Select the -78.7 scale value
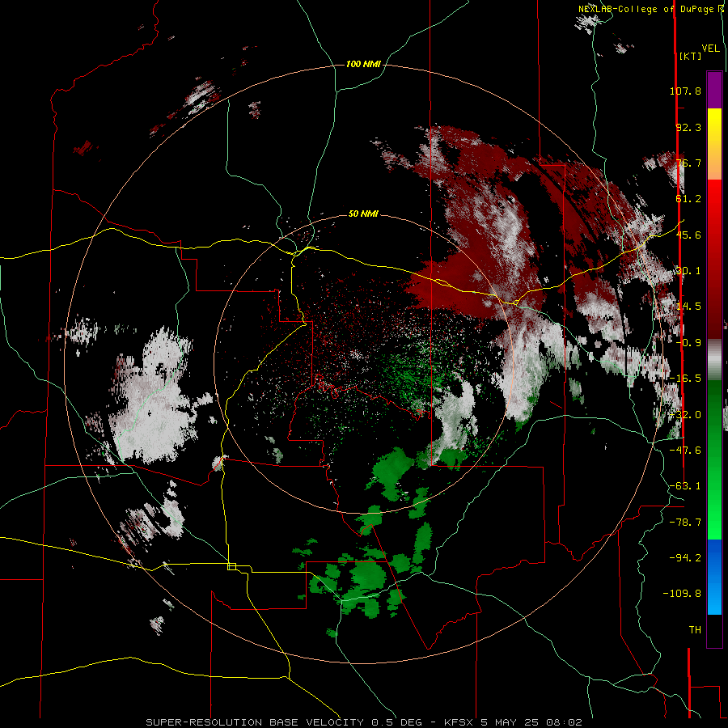Image resolution: width=728 pixels, height=728 pixels. point(685,523)
